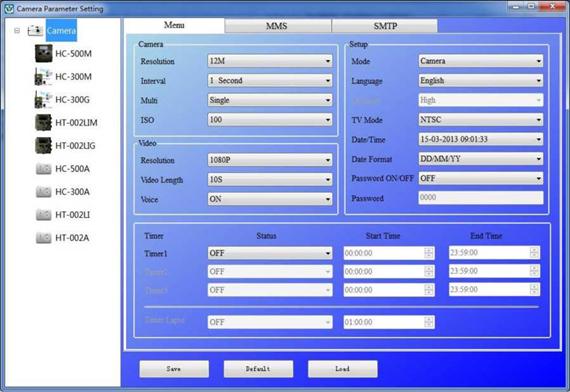The image size is (570, 392).
Task: Open the Video Length 10S dropdown
Action: click(270, 179)
